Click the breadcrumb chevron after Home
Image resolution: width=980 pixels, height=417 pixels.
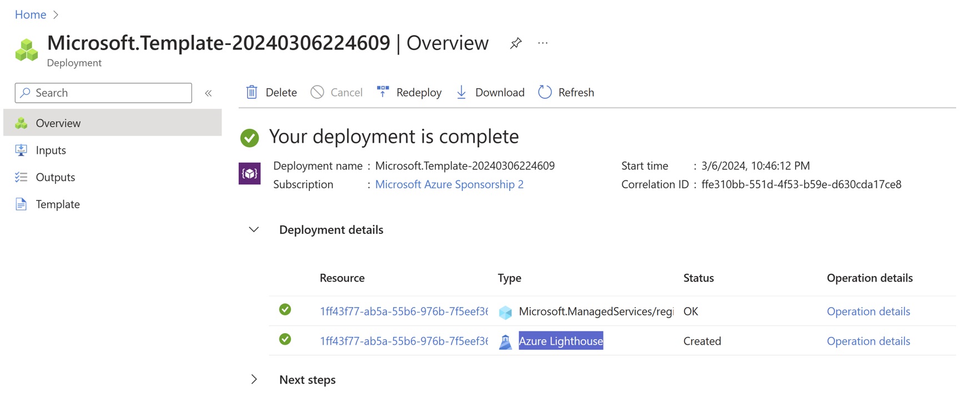tap(56, 15)
